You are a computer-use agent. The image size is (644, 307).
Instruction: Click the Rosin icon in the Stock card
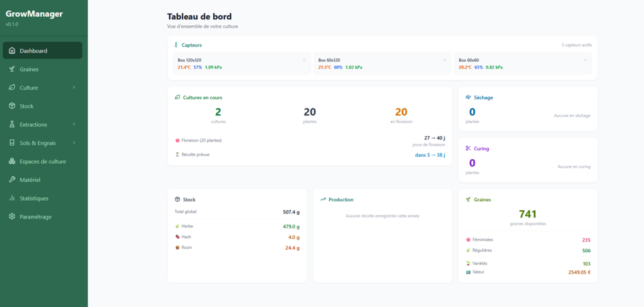177,248
